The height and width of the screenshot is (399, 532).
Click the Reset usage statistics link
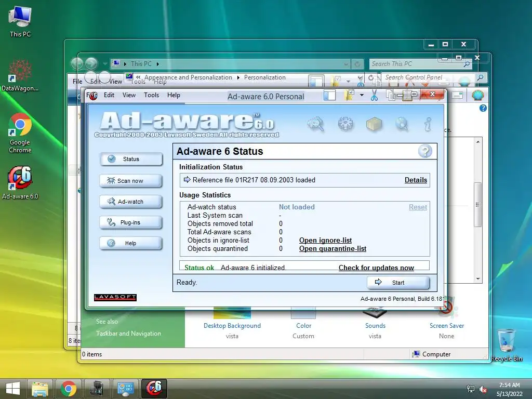(418, 207)
